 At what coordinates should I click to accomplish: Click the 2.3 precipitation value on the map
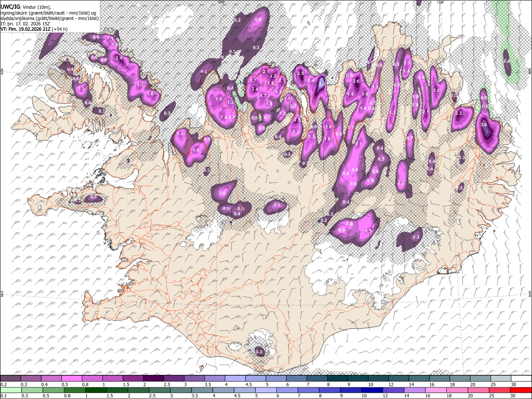pyautogui.click(x=459, y=113)
